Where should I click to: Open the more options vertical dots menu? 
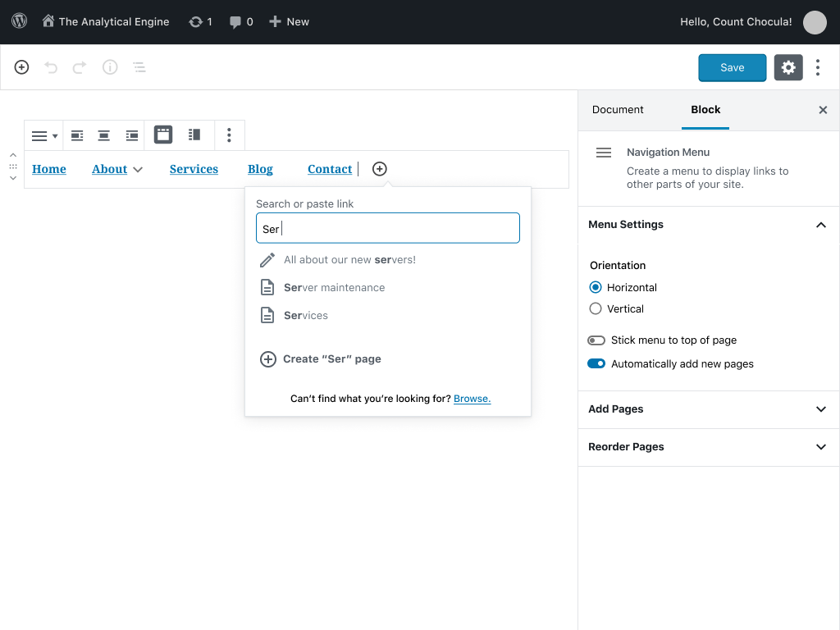817,67
